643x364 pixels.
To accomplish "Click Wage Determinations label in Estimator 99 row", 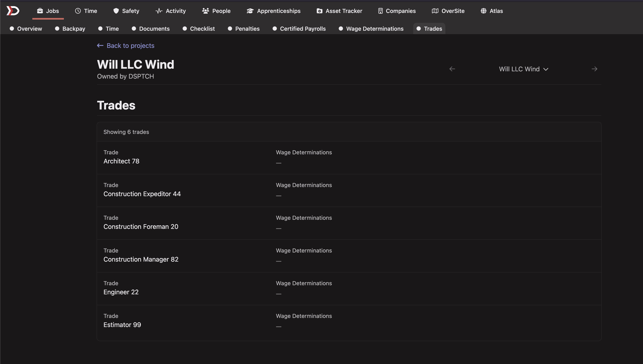I will pyautogui.click(x=304, y=316).
